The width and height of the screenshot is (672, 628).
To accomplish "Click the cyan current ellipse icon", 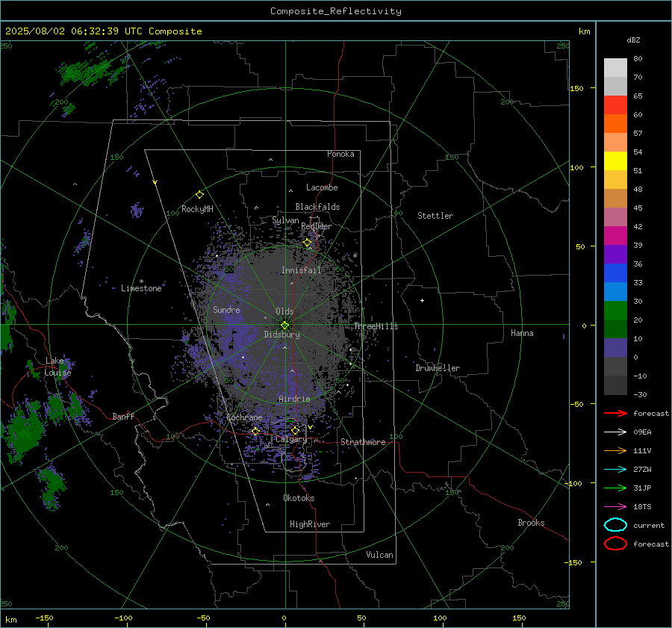I will coord(615,525).
